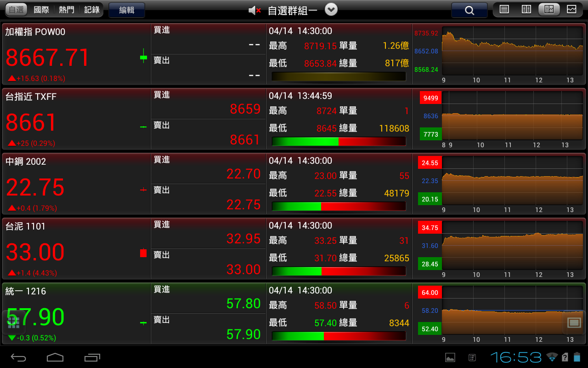Tap the battery status icon
Screen dimensions: 588x368
577,357
